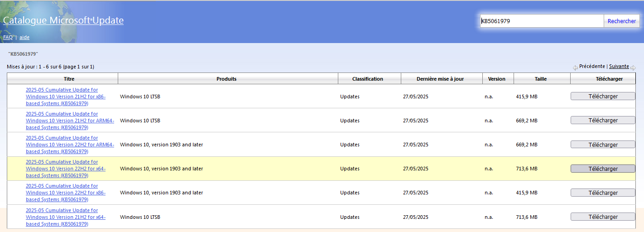This screenshot has width=644, height=232.
Task: Click the 27/05/2025 date in 21H2 ARM64 row
Action: (x=416, y=121)
